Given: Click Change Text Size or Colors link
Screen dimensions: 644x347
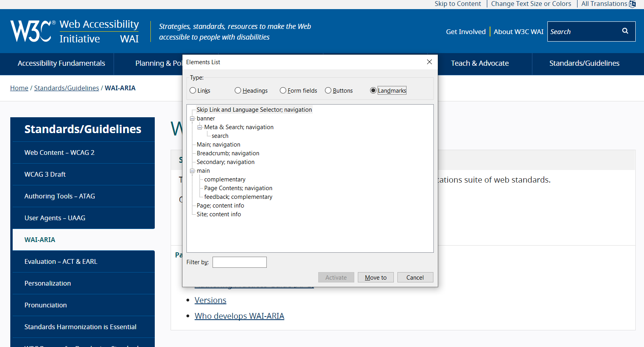Looking at the screenshot, I should (x=531, y=4).
